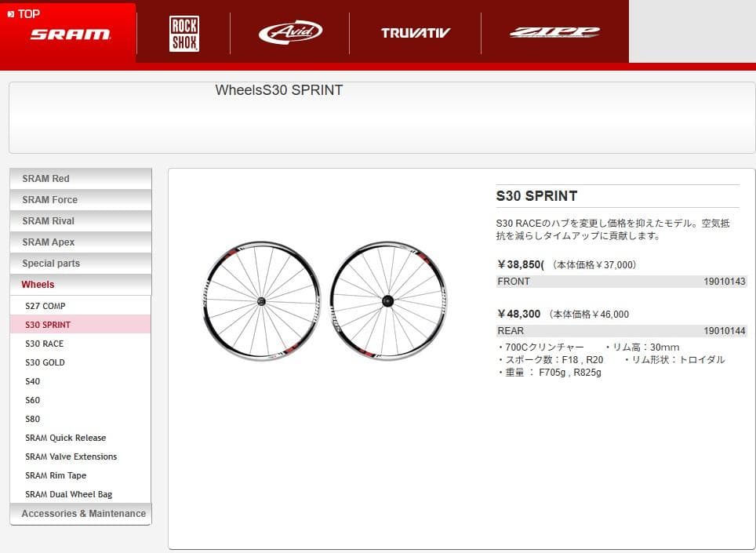Click the S30 SPRINT product title
Screen dimensions: 756x553
click(x=536, y=196)
